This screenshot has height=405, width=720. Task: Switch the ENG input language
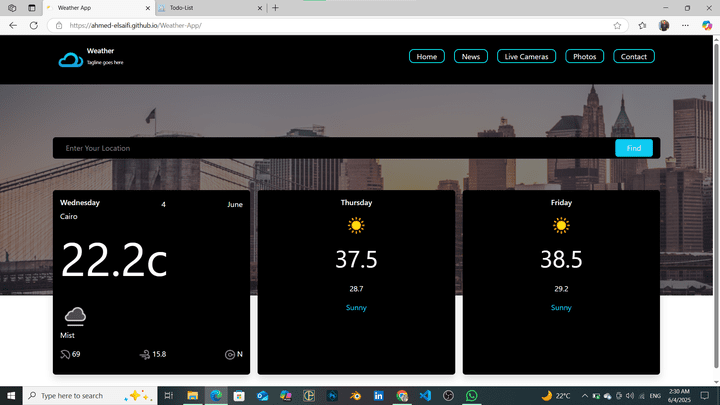point(655,395)
